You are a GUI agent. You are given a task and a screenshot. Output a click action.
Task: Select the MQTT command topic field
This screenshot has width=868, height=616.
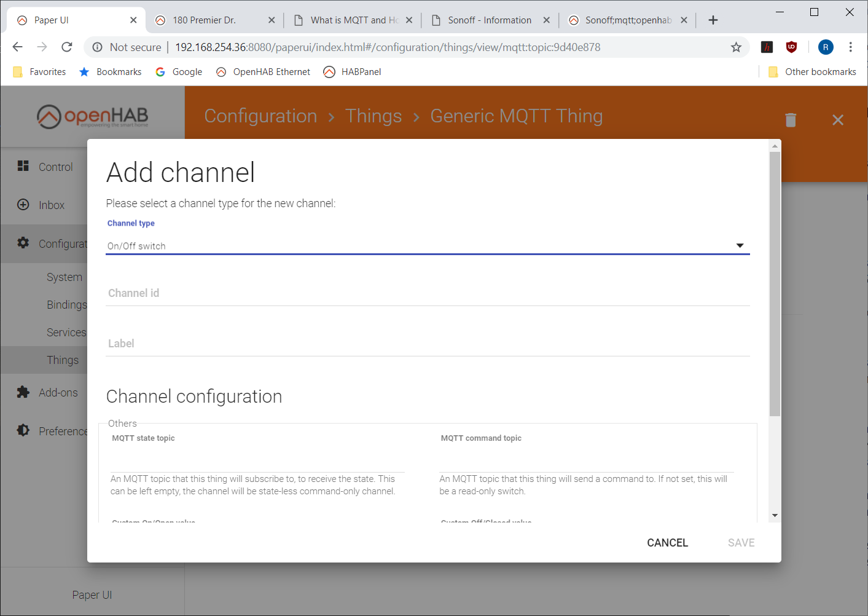click(587, 460)
